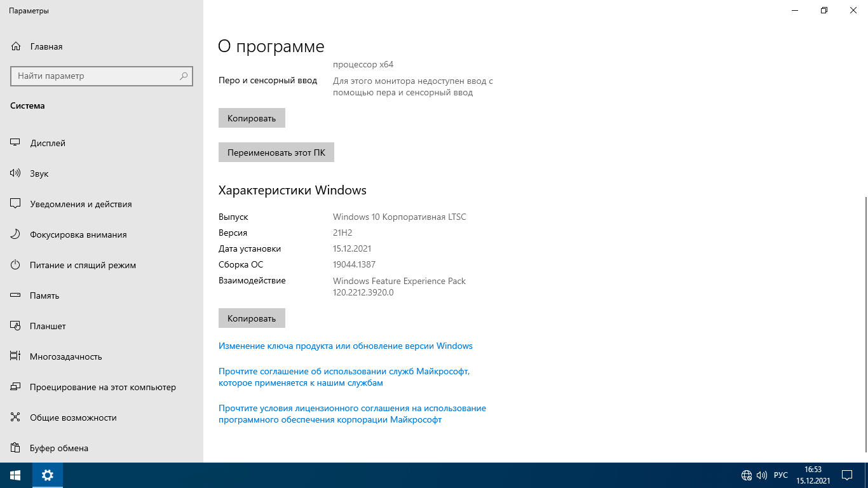
Task: Click the Характеристики Windows heading
Action: (x=292, y=190)
